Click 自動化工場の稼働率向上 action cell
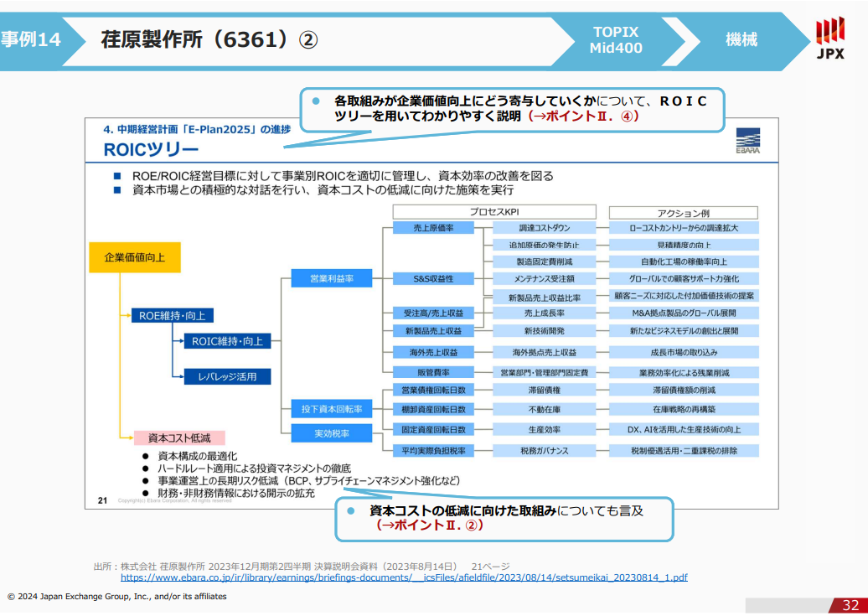The width and height of the screenshot is (868, 616). point(684,261)
